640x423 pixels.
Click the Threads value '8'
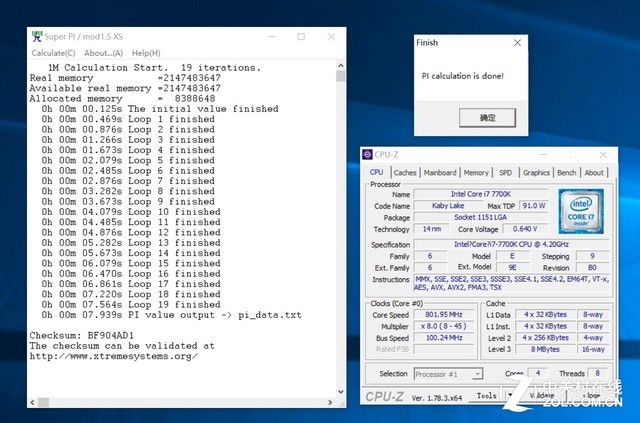pos(598,373)
